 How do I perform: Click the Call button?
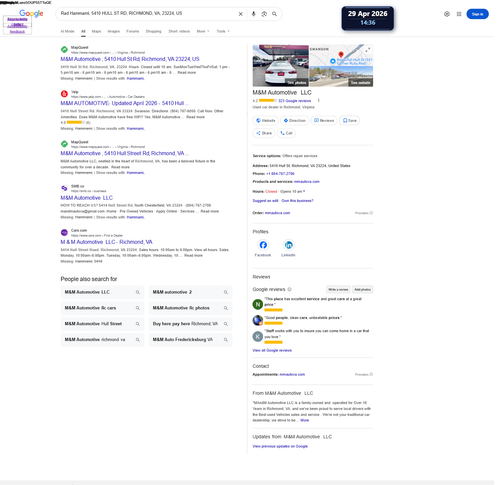point(286,133)
